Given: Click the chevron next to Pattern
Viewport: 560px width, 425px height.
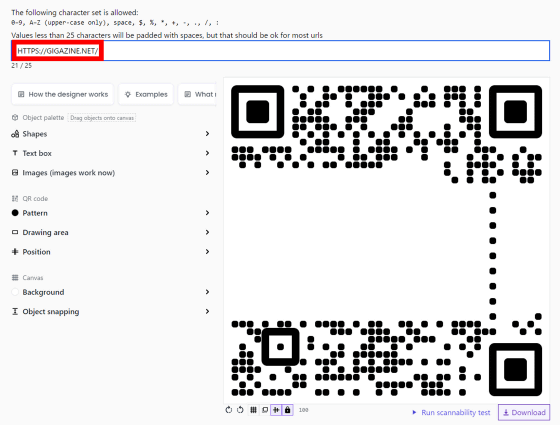Looking at the screenshot, I should [207, 213].
